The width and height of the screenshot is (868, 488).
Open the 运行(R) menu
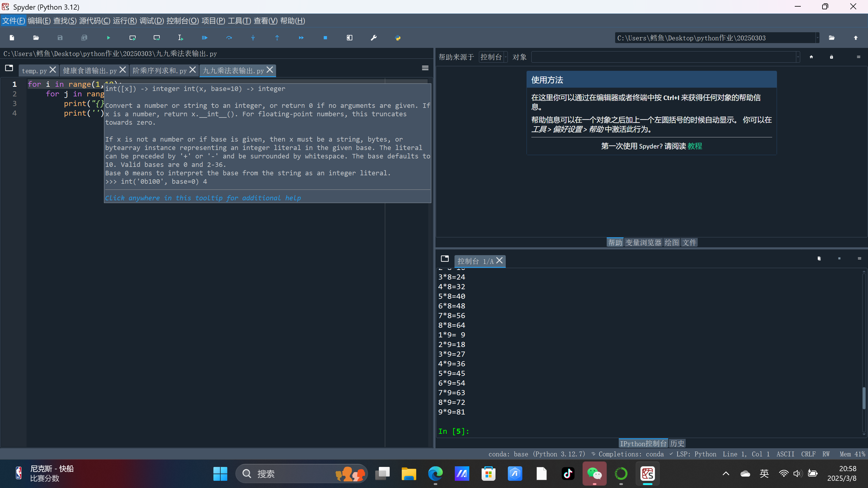pyautogui.click(x=125, y=21)
